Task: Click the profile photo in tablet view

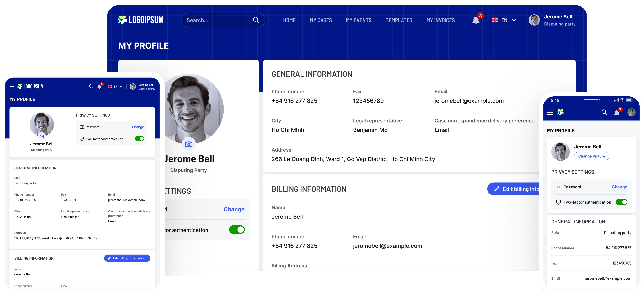Action: click(x=42, y=124)
